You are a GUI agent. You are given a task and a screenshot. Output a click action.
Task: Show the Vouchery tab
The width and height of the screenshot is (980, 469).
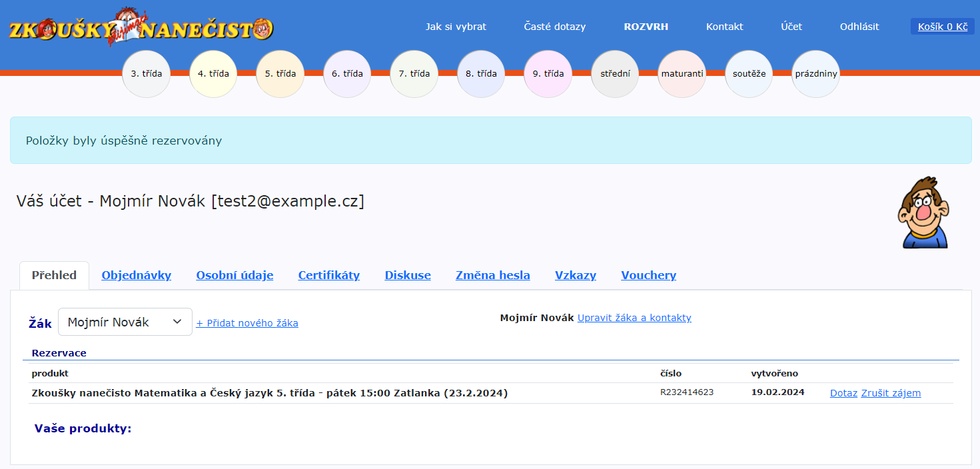point(648,275)
